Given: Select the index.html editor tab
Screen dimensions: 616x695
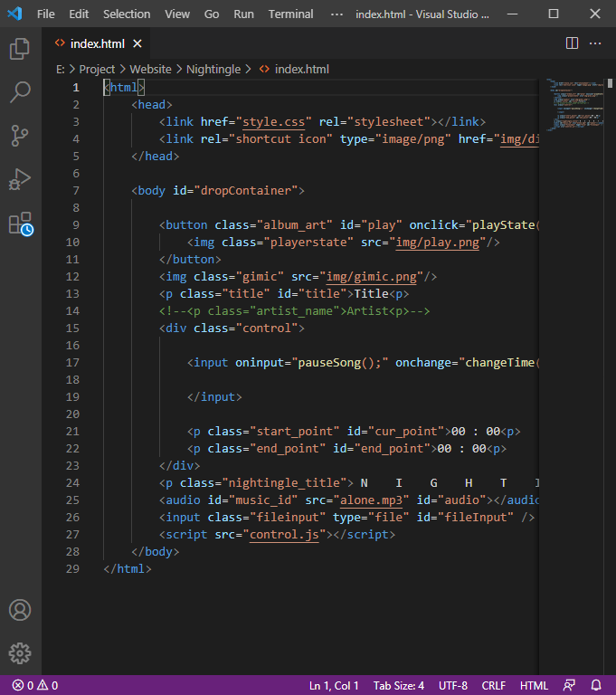Looking at the screenshot, I should pyautogui.click(x=90, y=43).
